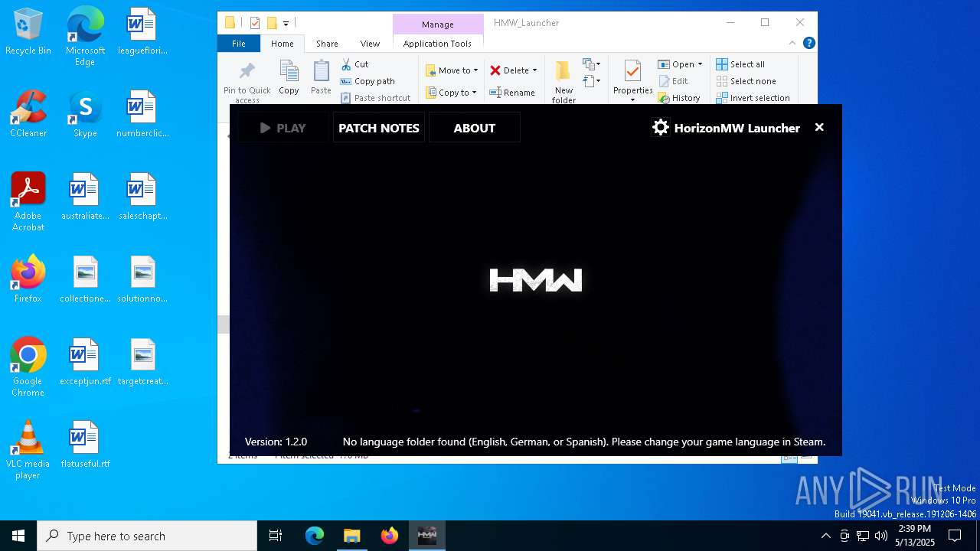Image resolution: width=980 pixels, height=551 pixels.
Task: Expand Customize Quick Access Toolbar arrow
Action: coord(286,24)
